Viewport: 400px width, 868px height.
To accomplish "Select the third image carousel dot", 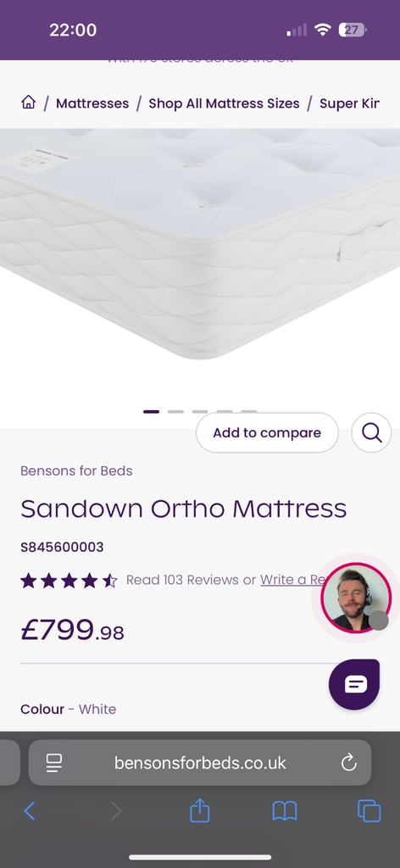I will (x=200, y=411).
